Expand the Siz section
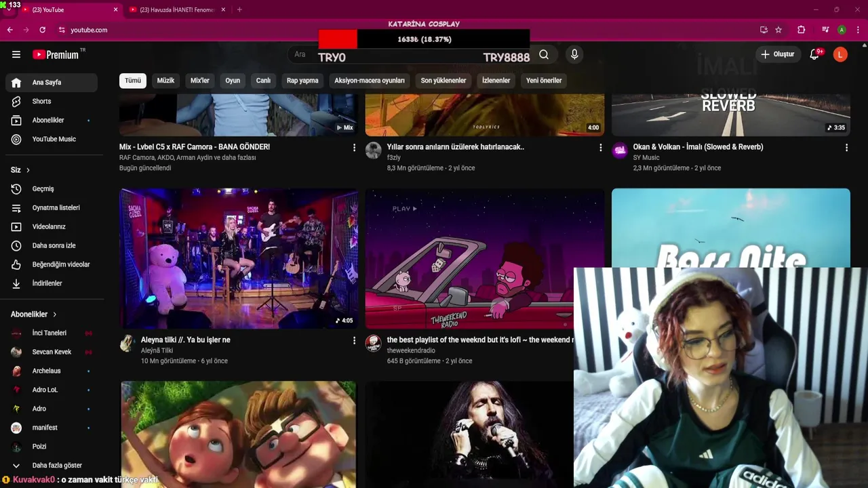Image resolution: width=868 pixels, height=488 pixels. tap(20, 169)
